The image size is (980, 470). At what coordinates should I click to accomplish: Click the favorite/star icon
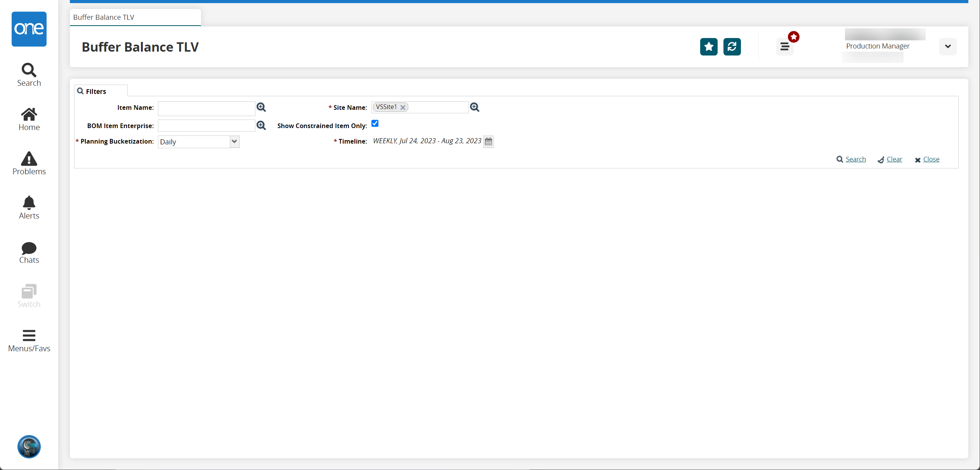pos(709,47)
